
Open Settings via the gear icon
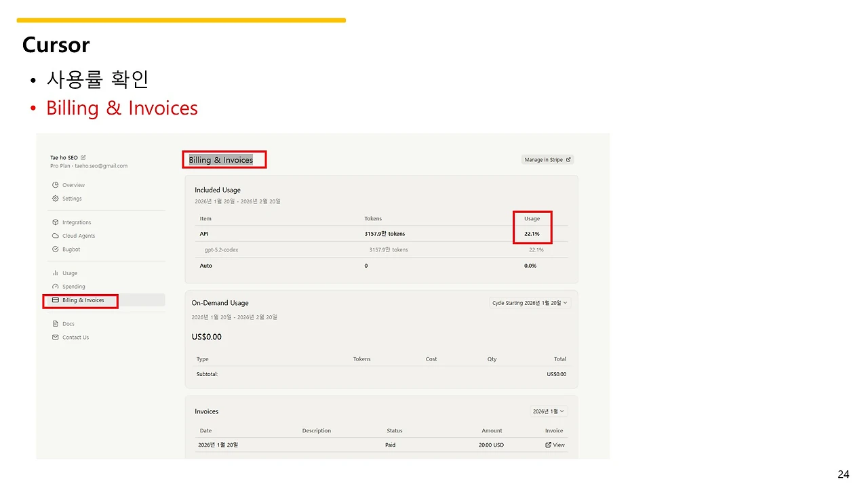click(56, 199)
